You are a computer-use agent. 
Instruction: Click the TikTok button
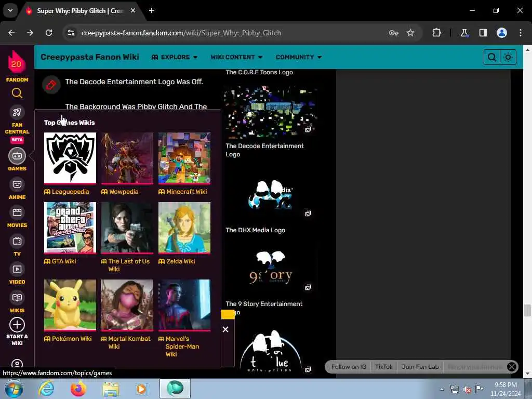click(384, 367)
